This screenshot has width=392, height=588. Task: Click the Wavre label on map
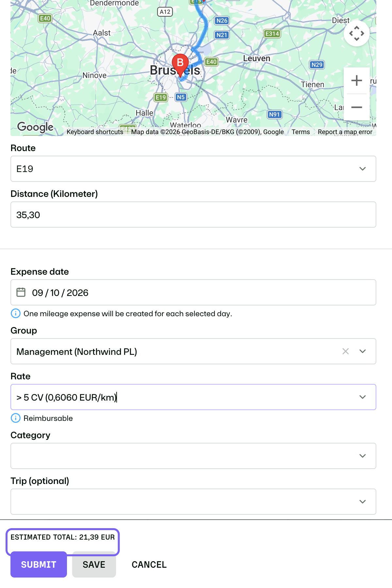pos(237,120)
